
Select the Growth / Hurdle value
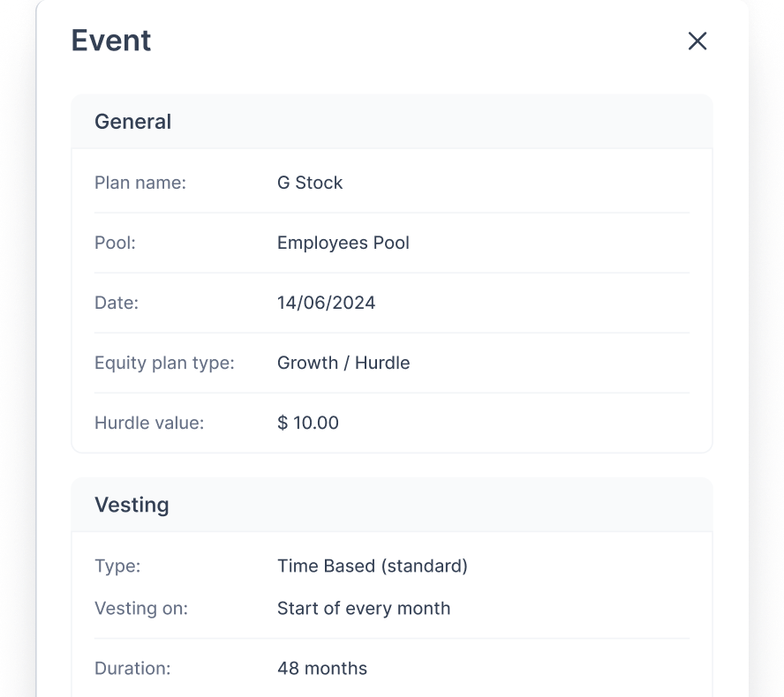[343, 363]
